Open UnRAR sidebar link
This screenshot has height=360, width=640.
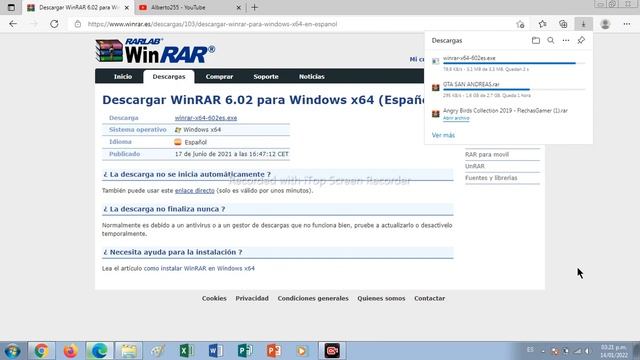pyautogui.click(x=475, y=166)
